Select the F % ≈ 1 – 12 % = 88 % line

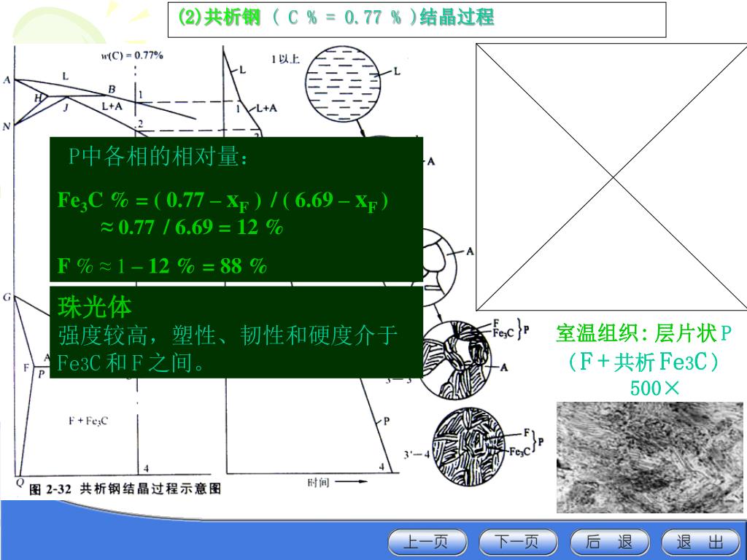pyautogui.click(x=161, y=265)
